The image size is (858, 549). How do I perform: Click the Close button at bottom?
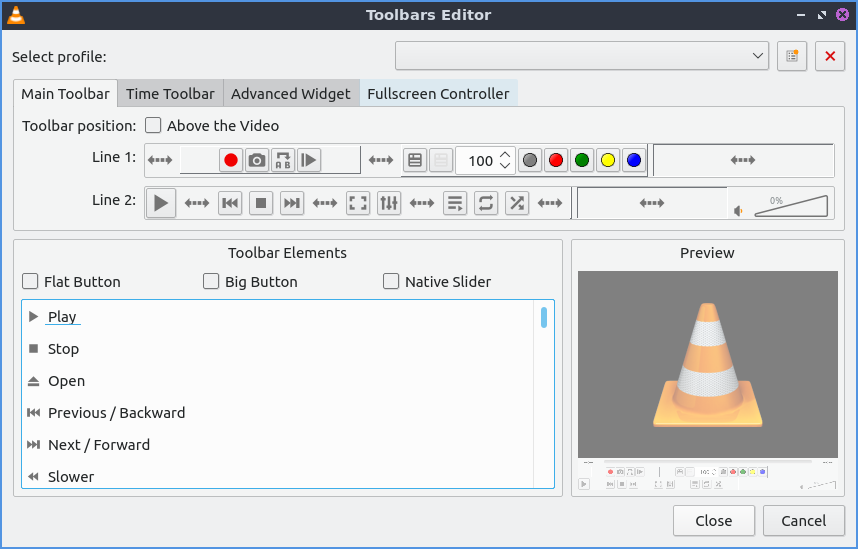coord(714,520)
